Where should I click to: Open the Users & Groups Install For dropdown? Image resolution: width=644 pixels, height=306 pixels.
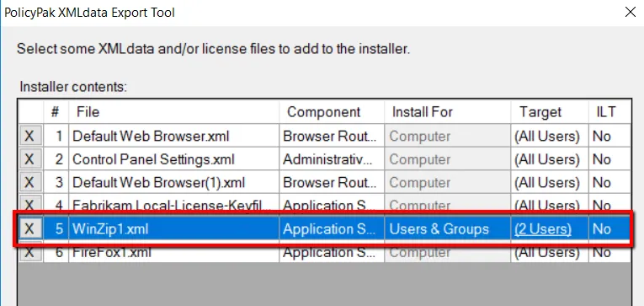448,229
